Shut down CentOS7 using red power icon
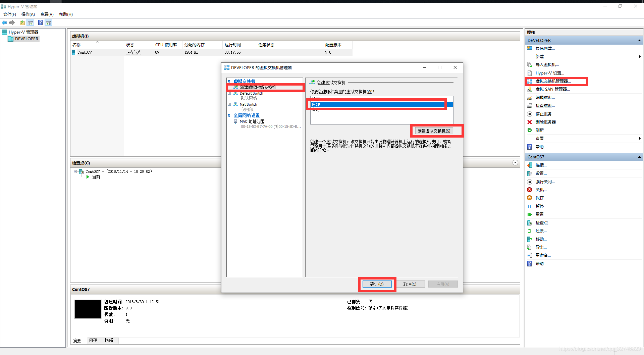Viewport: 644px width, 355px height. (530, 190)
